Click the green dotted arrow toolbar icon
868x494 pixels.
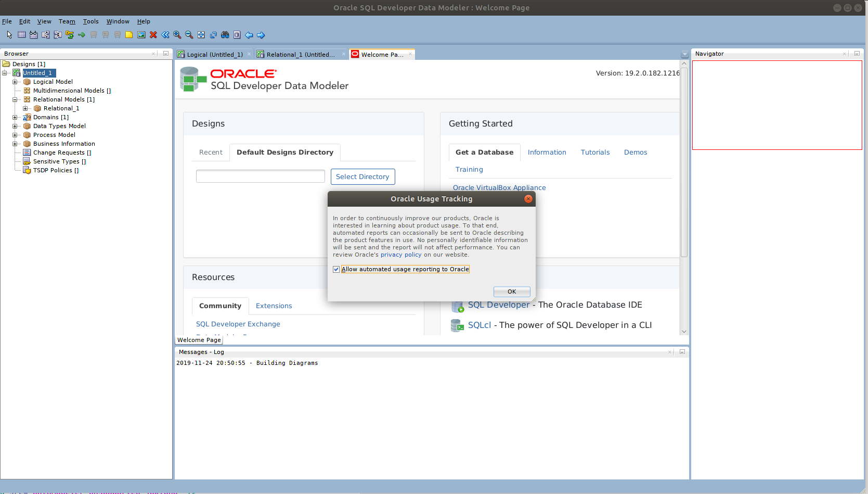pos(81,35)
